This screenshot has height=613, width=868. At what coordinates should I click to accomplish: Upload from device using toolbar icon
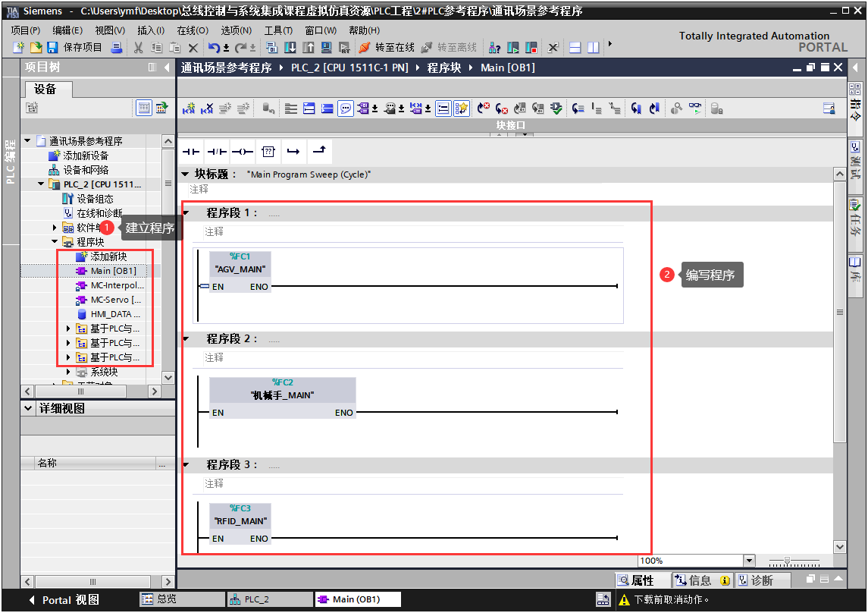(309, 48)
